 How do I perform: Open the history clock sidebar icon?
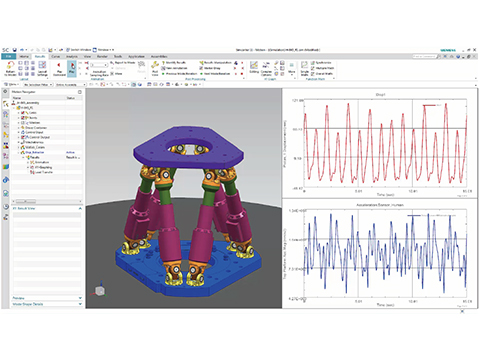click(x=6, y=207)
